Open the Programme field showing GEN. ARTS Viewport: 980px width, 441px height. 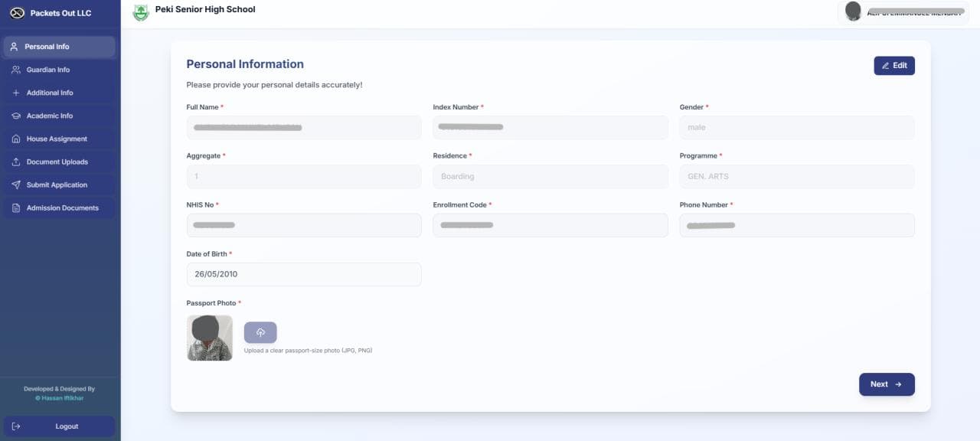(797, 177)
